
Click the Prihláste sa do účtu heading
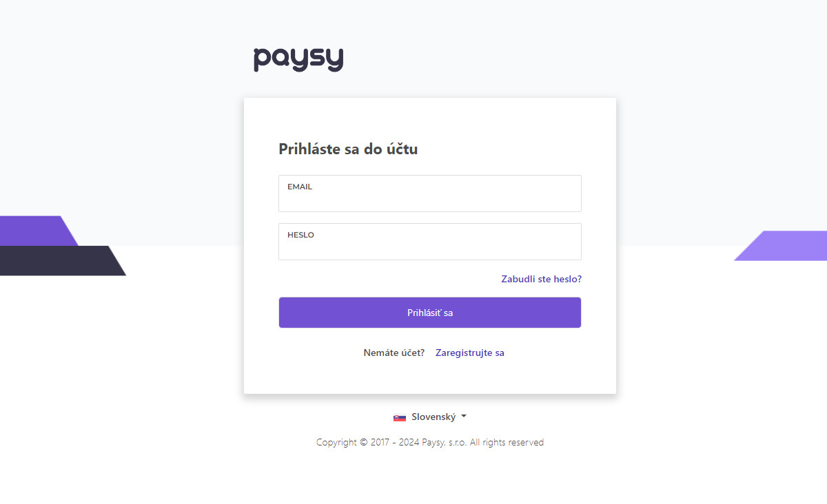348,149
